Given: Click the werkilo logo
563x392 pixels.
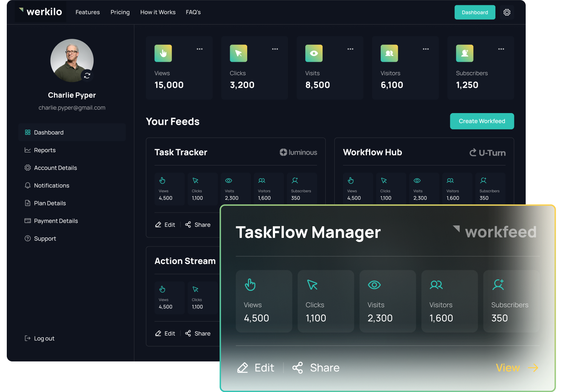Looking at the screenshot, I should [x=41, y=12].
